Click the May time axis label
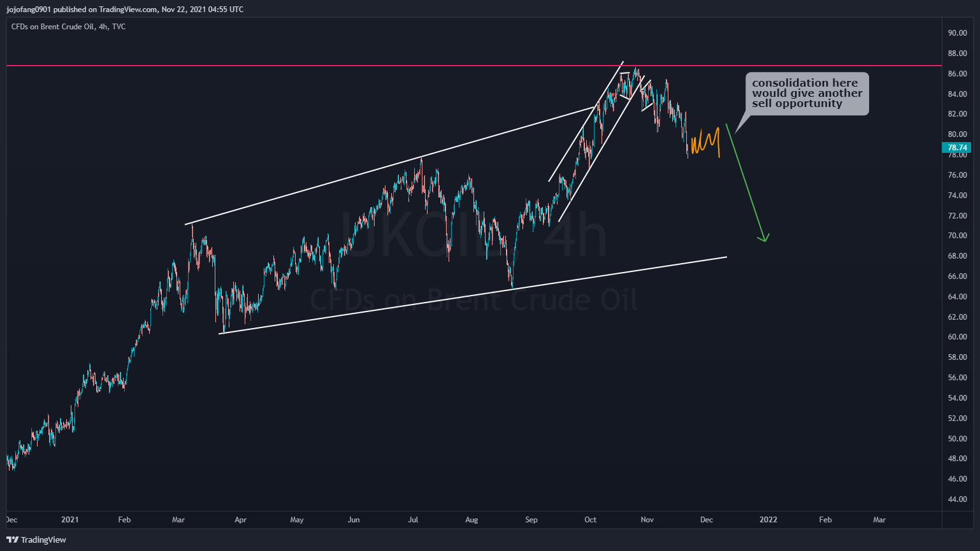Image resolution: width=980 pixels, height=551 pixels. click(297, 520)
